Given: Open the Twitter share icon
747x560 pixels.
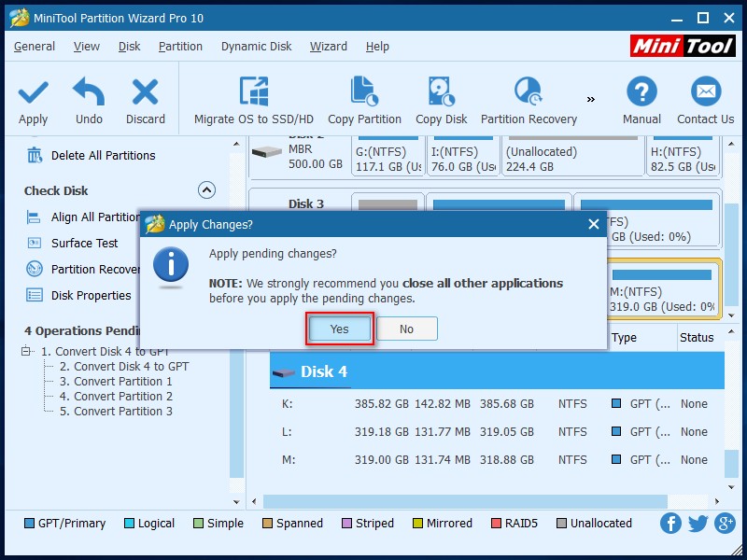Looking at the screenshot, I should tap(698, 524).
